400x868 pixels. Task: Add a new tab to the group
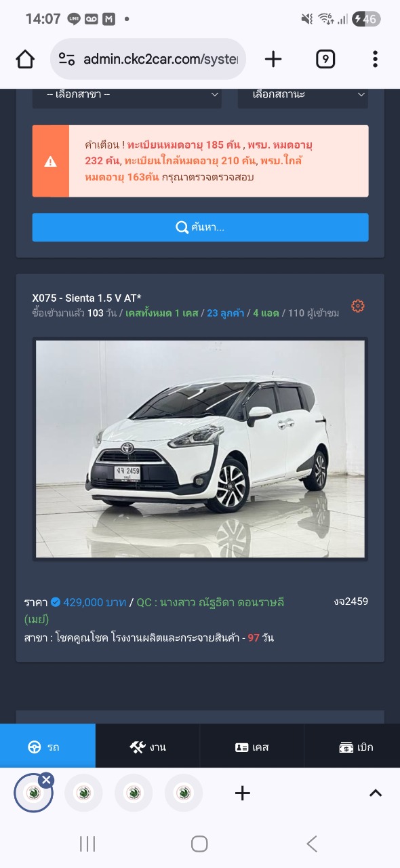click(x=242, y=793)
